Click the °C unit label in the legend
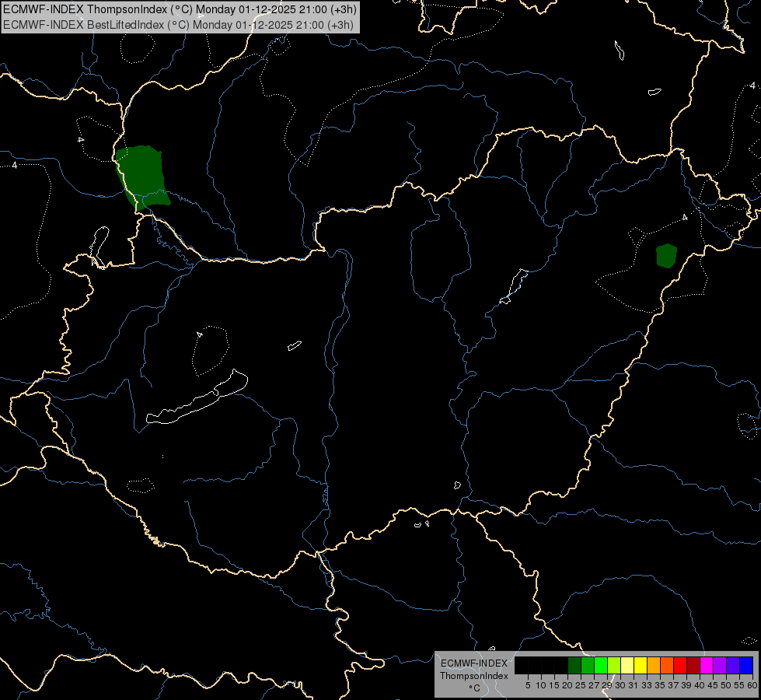This screenshot has width=761, height=700. coord(474,688)
